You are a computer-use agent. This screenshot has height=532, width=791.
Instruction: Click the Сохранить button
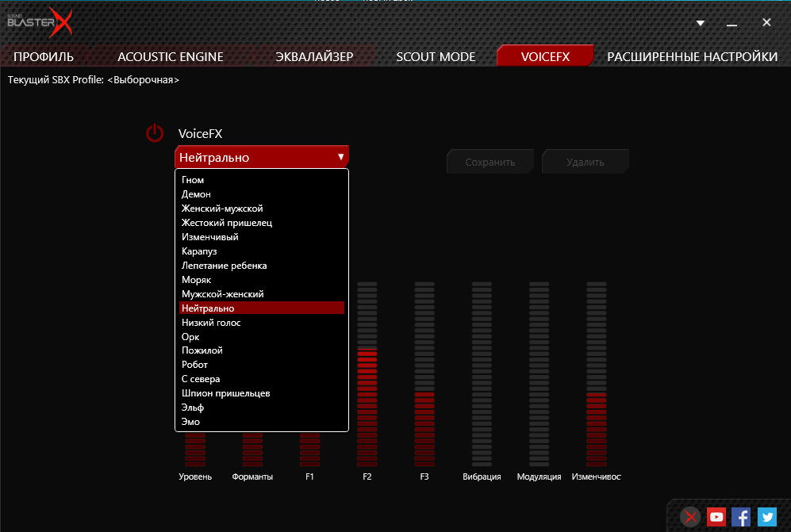pos(490,162)
